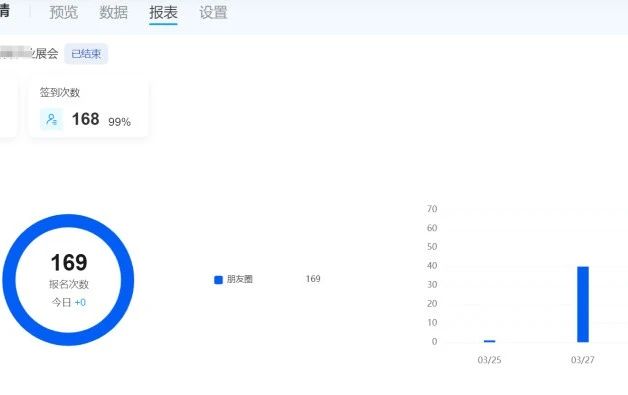
Task: Click the tall bar for 03/27
Action: click(583, 304)
